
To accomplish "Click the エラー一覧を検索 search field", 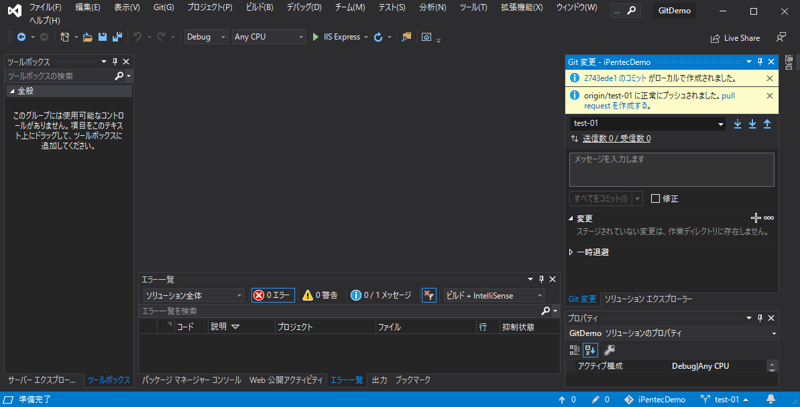I will [340, 311].
